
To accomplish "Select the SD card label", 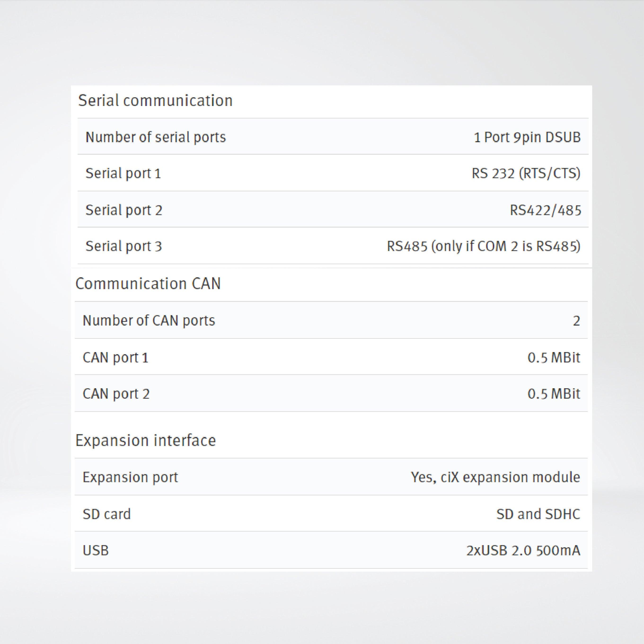I will coord(107,514).
